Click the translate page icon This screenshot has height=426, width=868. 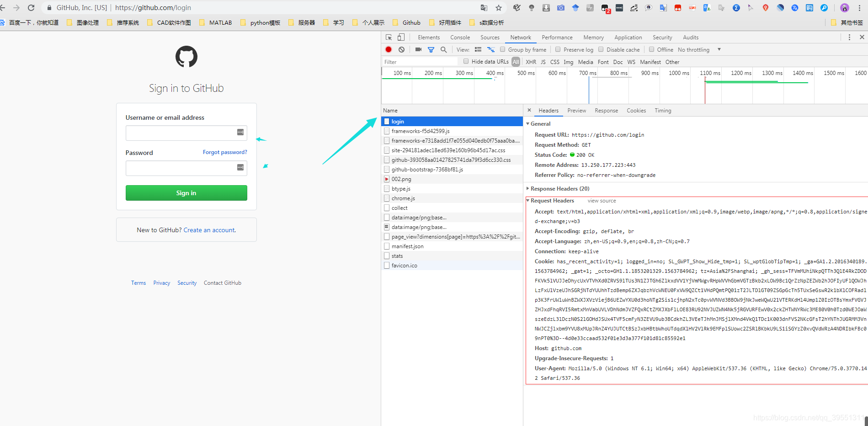[484, 8]
